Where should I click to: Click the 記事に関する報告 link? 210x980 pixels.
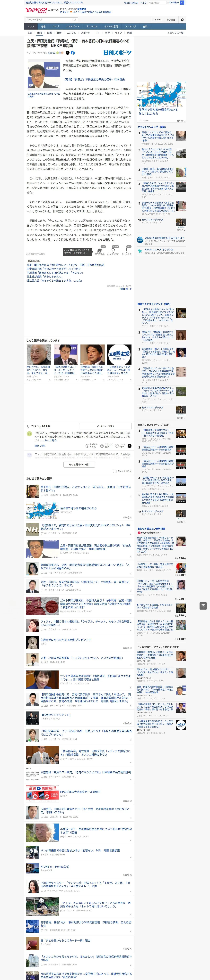click(36, 254)
